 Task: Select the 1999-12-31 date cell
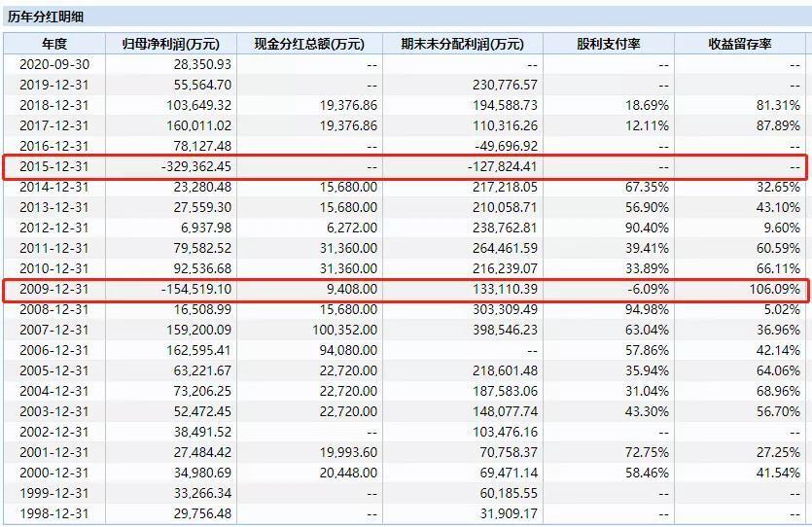pyautogui.click(x=54, y=493)
